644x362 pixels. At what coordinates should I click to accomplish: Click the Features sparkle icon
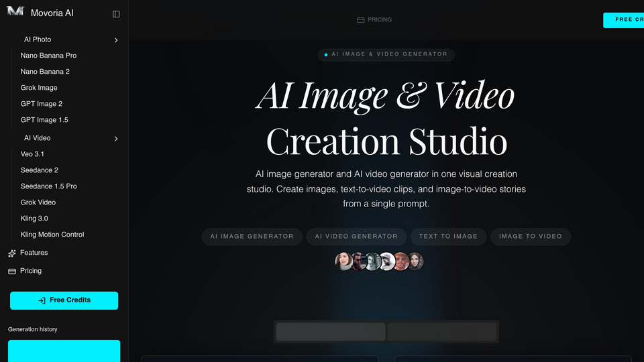12,253
